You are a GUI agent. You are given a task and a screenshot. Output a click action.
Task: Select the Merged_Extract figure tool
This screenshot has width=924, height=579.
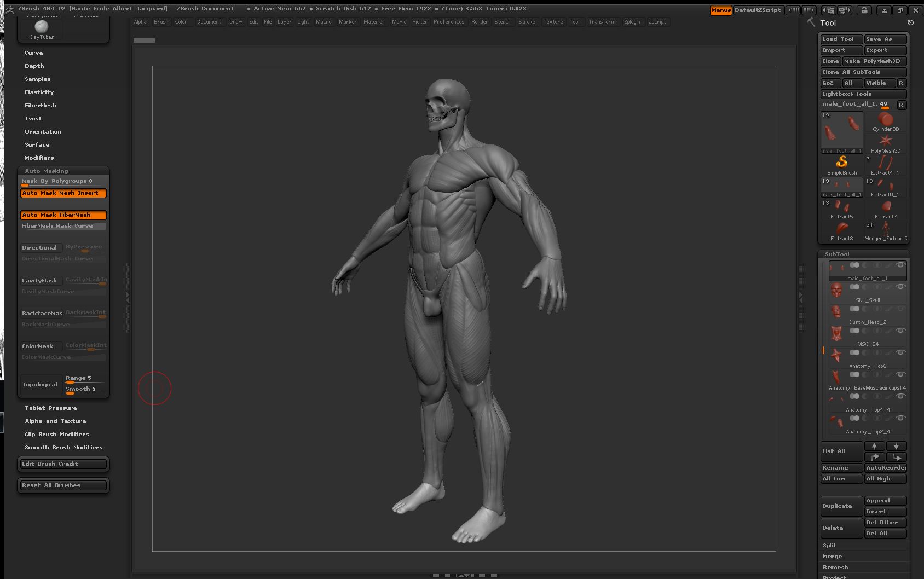(885, 228)
